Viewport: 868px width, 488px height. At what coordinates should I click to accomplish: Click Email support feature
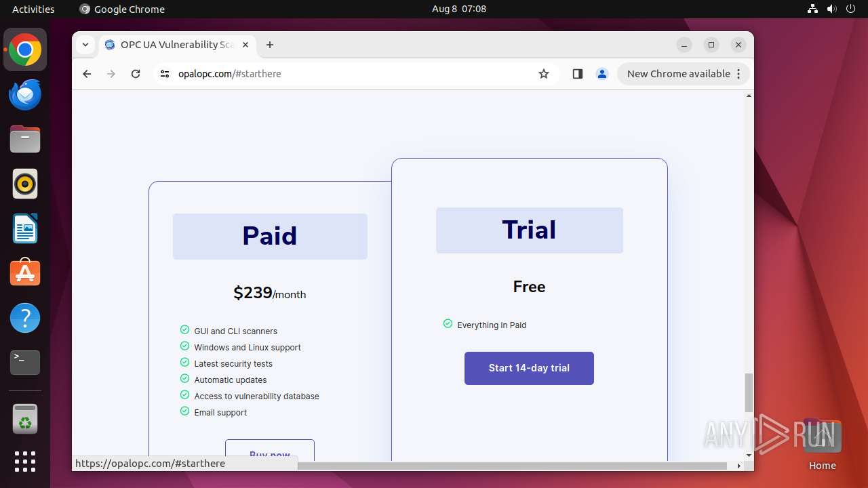[220, 413]
